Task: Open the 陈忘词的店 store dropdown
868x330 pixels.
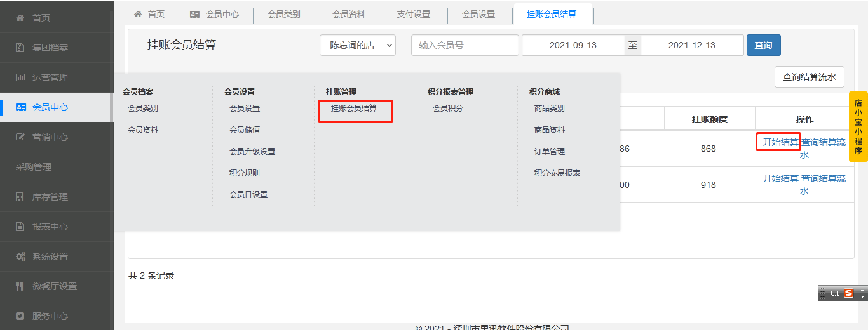Action: (358, 45)
